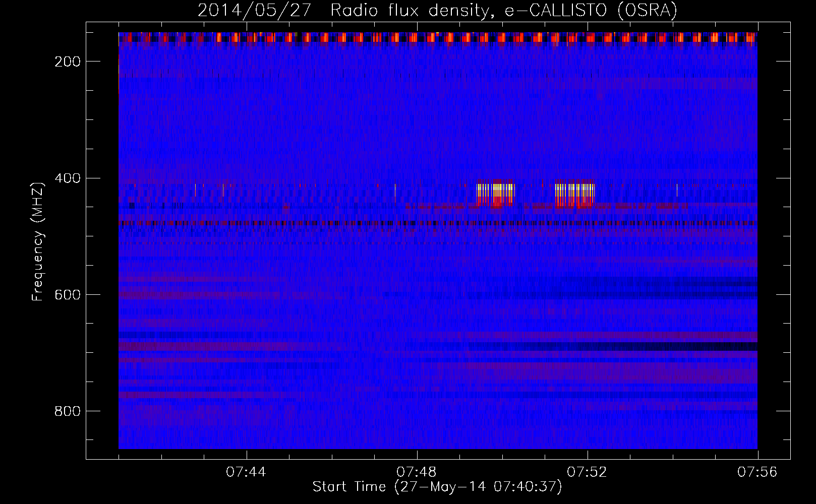Click the 200 frequency tick label
This screenshot has width=816, height=504.
point(68,61)
